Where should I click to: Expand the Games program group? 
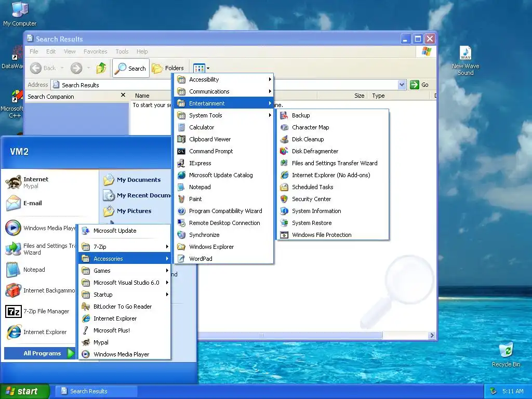[124, 271]
